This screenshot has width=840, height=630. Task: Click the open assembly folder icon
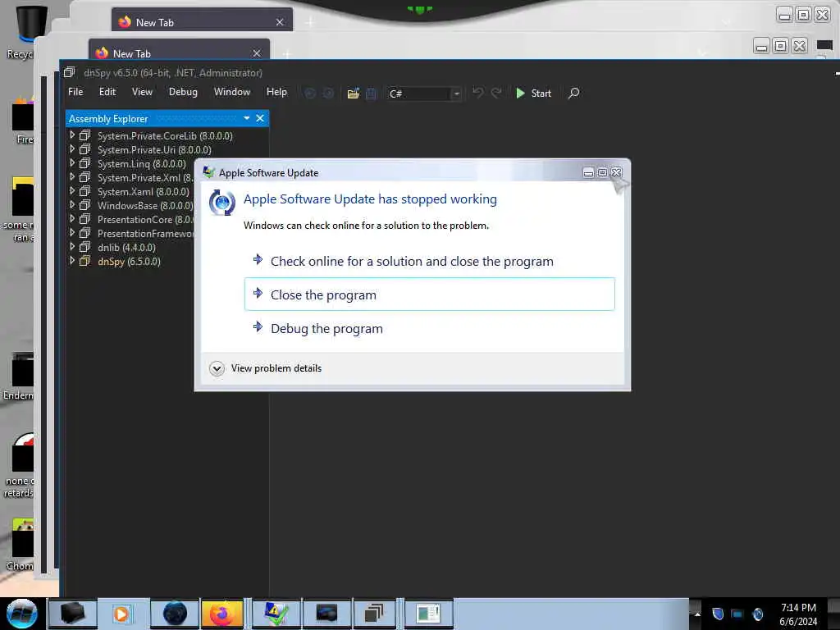[x=353, y=94]
